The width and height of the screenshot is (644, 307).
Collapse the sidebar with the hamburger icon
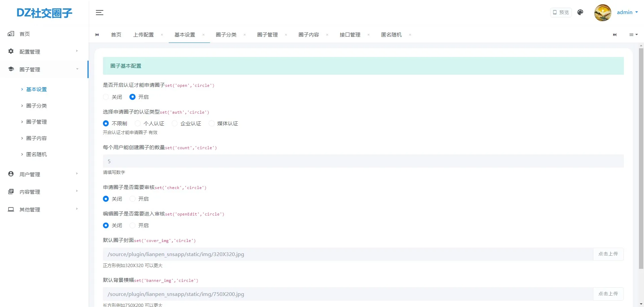point(99,12)
